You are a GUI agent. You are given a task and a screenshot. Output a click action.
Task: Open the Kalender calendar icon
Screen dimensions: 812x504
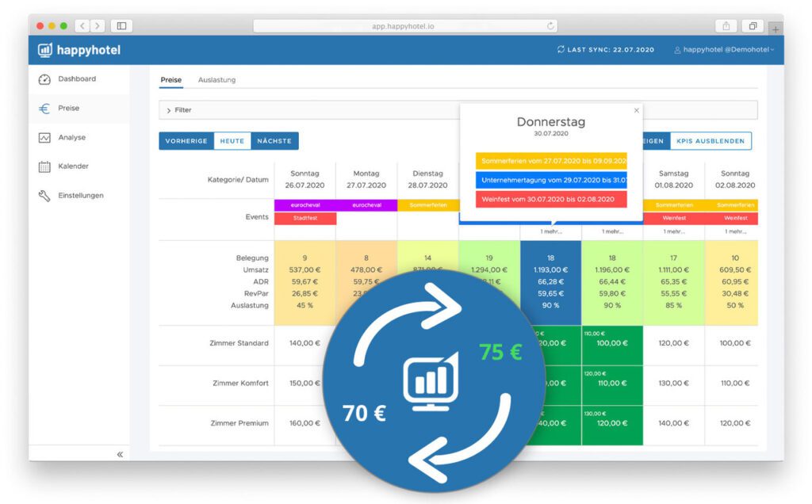coord(44,167)
